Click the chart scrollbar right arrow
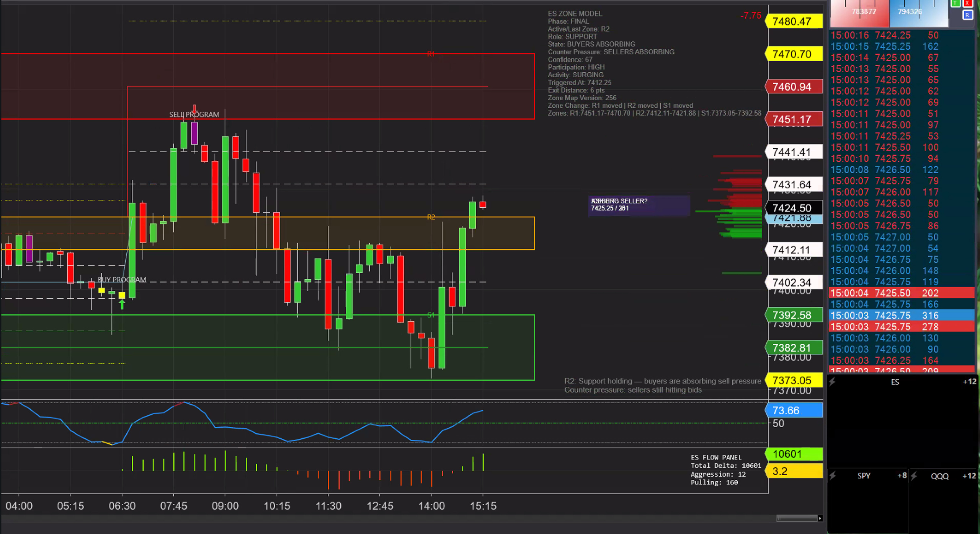Image resolution: width=980 pixels, height=534 pixels. point(820,518)
